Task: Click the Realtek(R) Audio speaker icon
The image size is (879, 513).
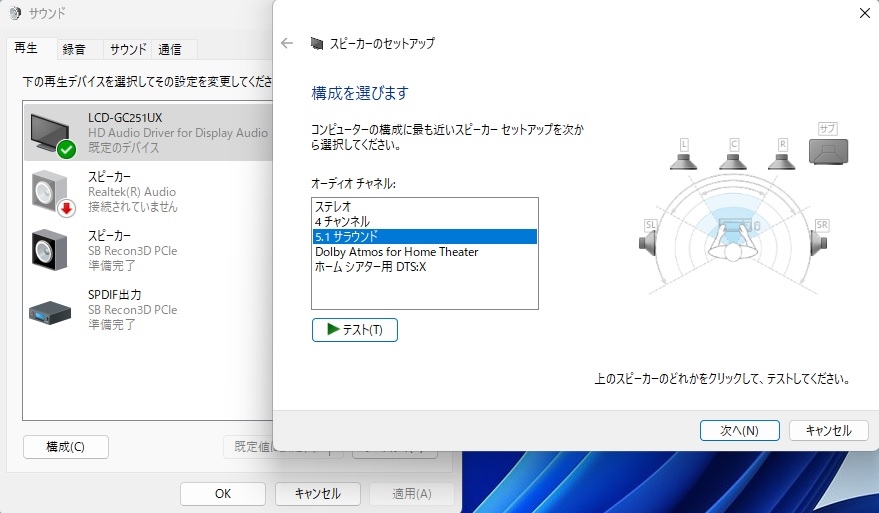Action: click(x=51, y=192)
